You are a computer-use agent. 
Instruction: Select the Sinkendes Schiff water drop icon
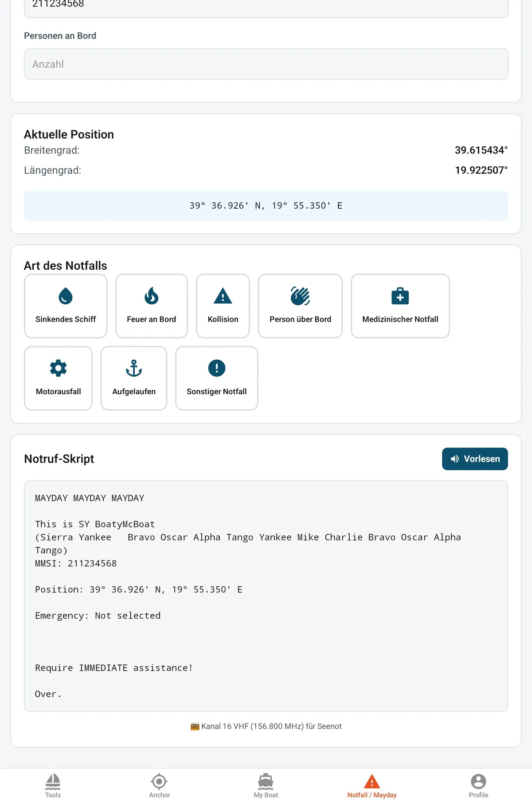(x=66, y=296)
